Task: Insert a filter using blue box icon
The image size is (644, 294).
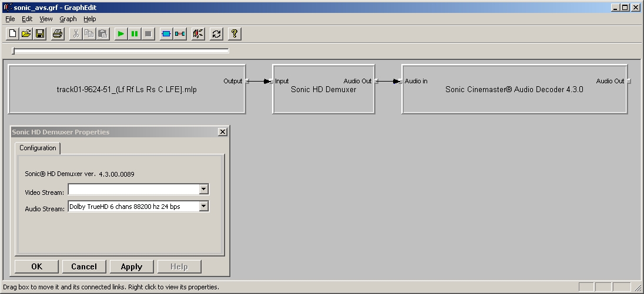Action: point(166,33)
